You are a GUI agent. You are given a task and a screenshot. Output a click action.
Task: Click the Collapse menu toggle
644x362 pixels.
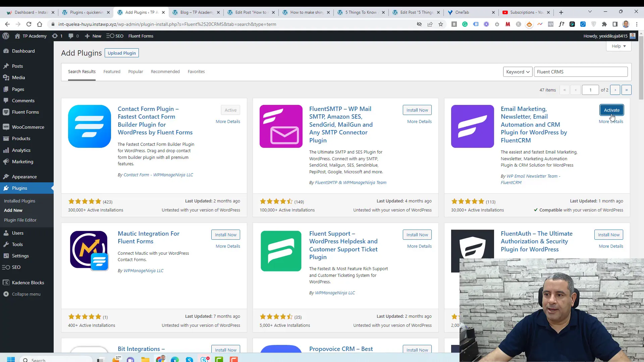point(25,294)
